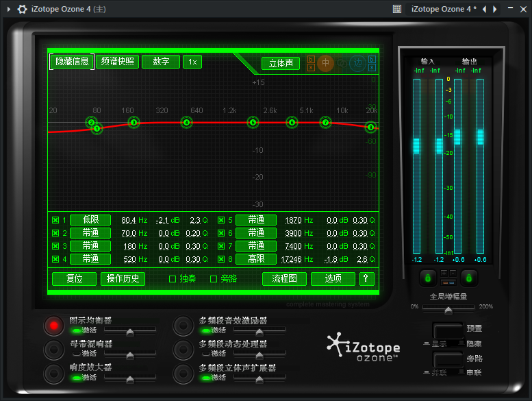The image size is (532, 401).
Task: Toggle 激活 LED for 母带混响器
Action: (76, 354)
